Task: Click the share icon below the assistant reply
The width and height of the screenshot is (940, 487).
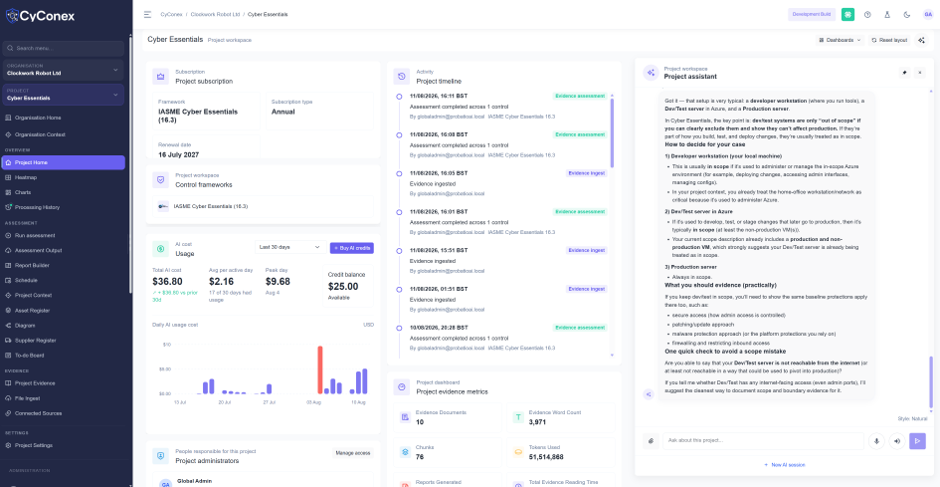Action: 649,394
